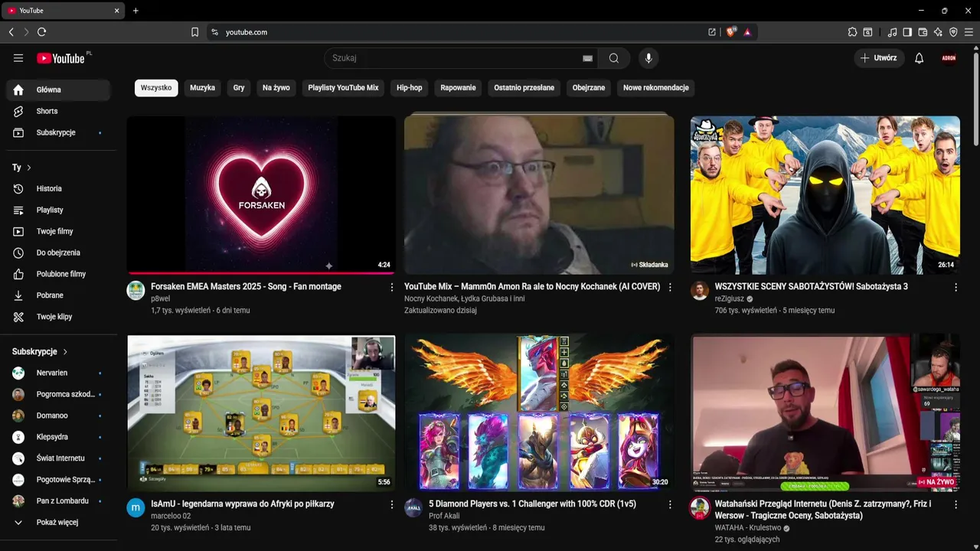
Task: Play the Forsaken heart thumbnail video
Action: point(261,194)
